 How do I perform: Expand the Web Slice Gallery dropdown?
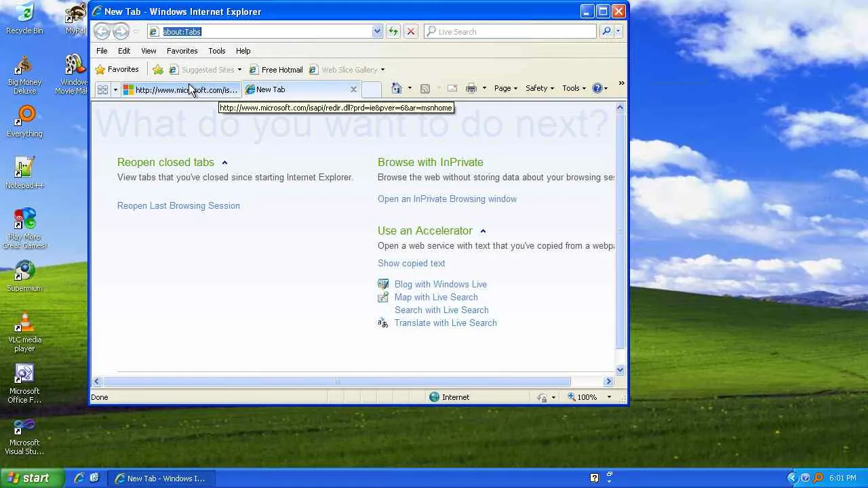coord(382,70)
